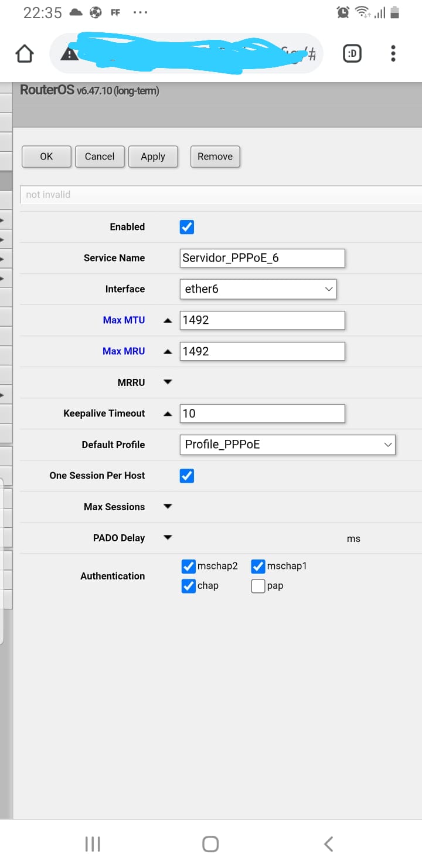The height and width of the screenshot is (868, 422).
Task: Open the browser three-dot menu
Action: (393, 54)
